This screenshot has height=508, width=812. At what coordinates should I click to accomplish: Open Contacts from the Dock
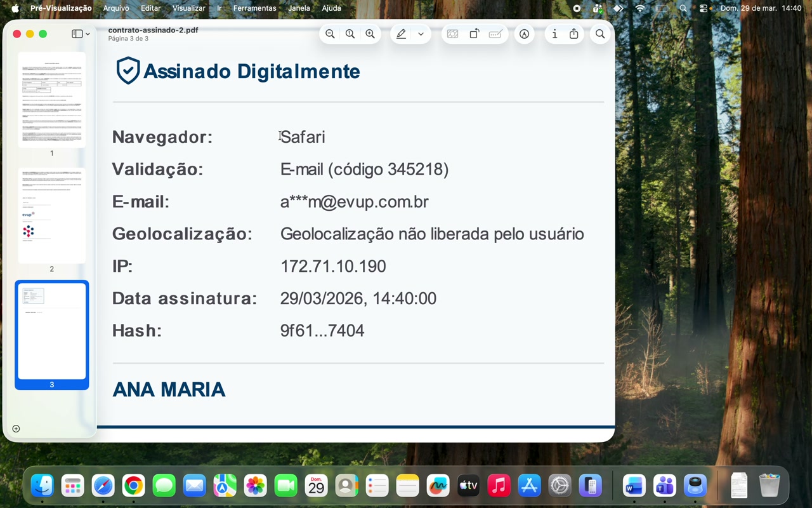click(347, 486)
